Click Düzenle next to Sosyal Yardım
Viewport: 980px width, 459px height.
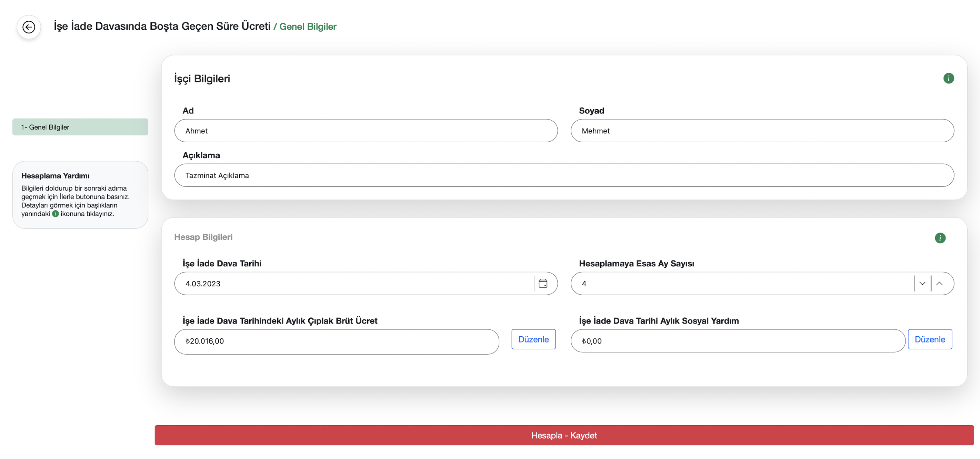click(x=929, y=339)
